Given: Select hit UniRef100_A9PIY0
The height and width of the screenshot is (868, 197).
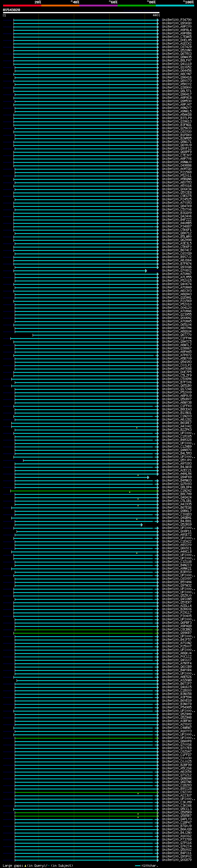Looking at the screenshot, I should [177, 26].
